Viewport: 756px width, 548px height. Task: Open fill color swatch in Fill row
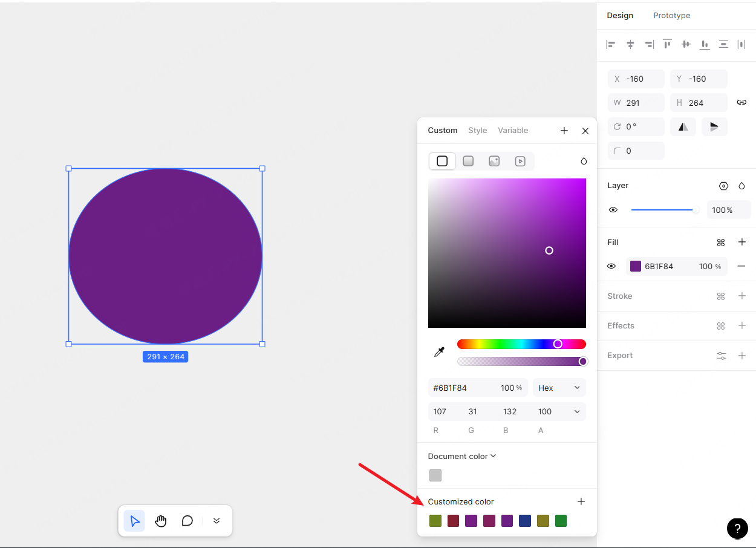pos(636,266)
